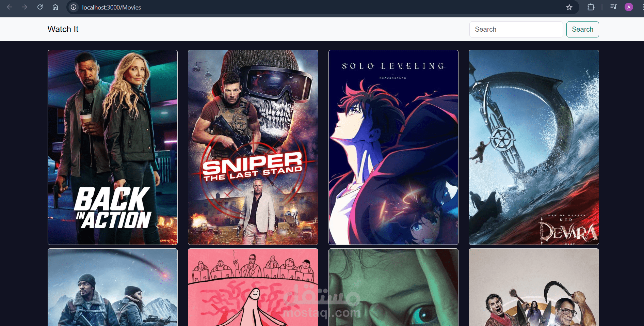Open Sniper The Last Stand poster
The image size is (644, 326).
tap(253, 147)
